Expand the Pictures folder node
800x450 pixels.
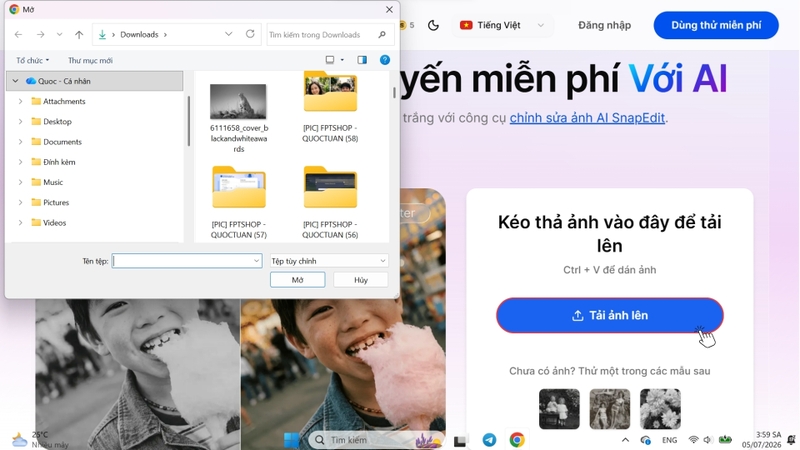[x=20, y=203]
